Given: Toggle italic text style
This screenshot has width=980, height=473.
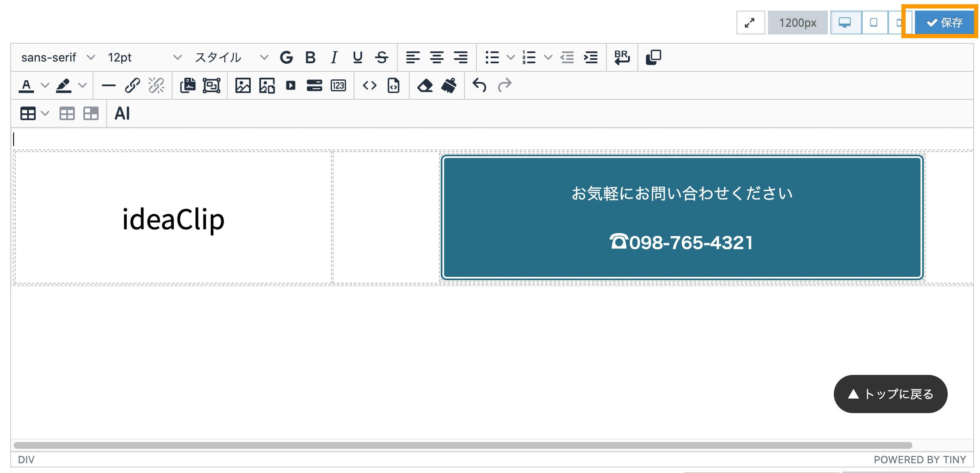Looking at the screenshot, I should coord(334,57).
